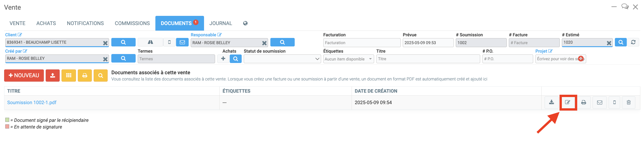Email the document via row envelope icon

599,103
